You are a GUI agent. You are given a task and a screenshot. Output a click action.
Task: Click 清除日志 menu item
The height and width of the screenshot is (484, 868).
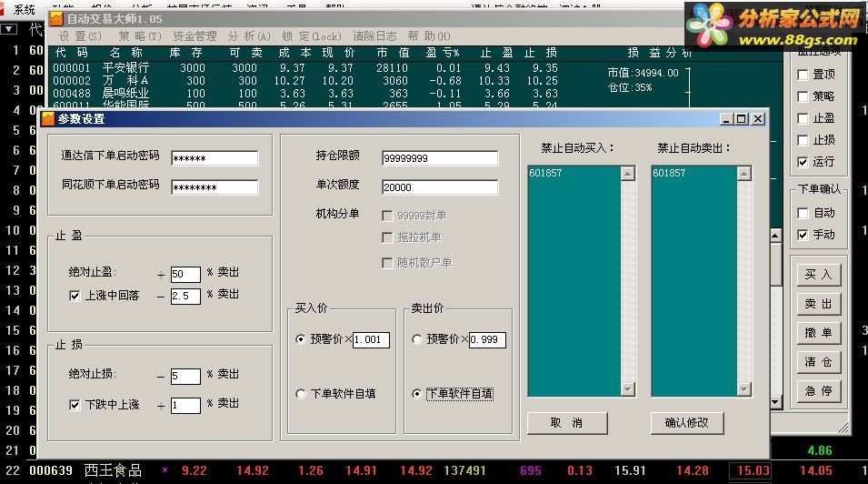click(x=374, y=36)
